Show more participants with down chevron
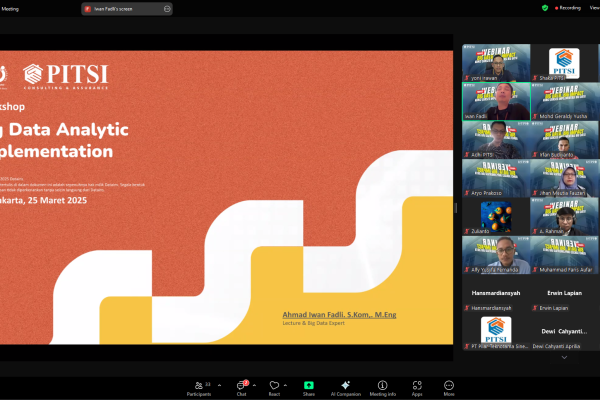The width and height of the screenshot is (600, 400). 564,357
